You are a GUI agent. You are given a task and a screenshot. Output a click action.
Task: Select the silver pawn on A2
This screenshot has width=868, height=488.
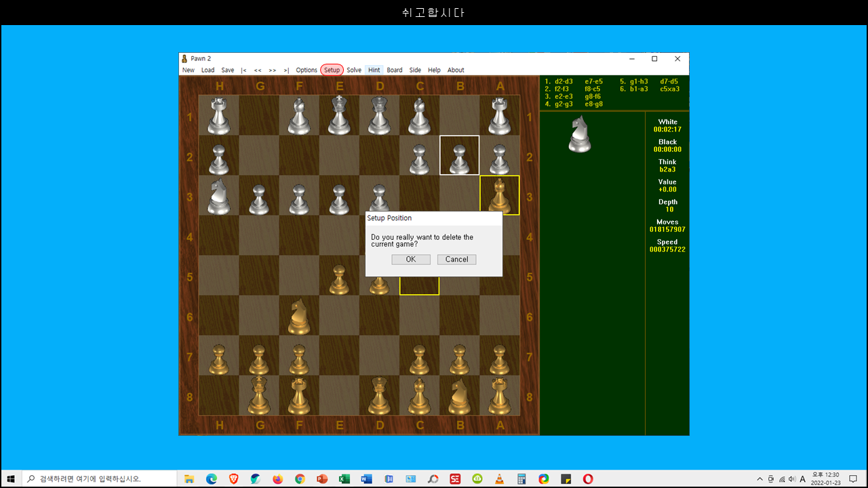click(499, 159)
